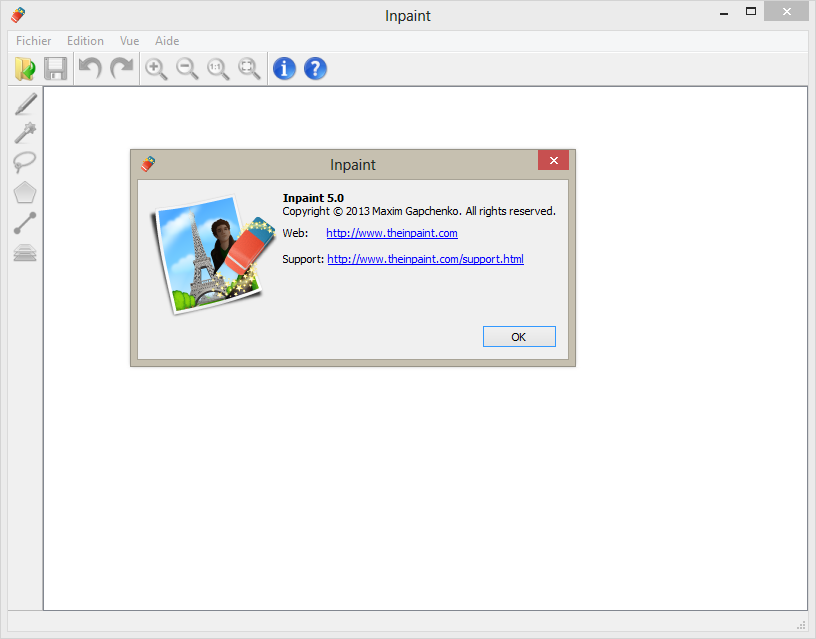Zoom out with minus magnifier

tap(187, 69)
